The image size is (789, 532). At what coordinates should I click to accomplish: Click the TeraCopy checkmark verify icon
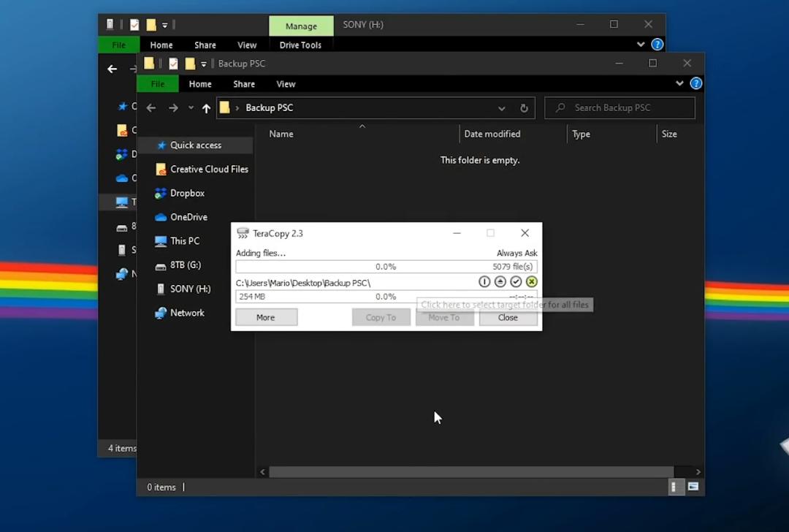click(516, 282)
